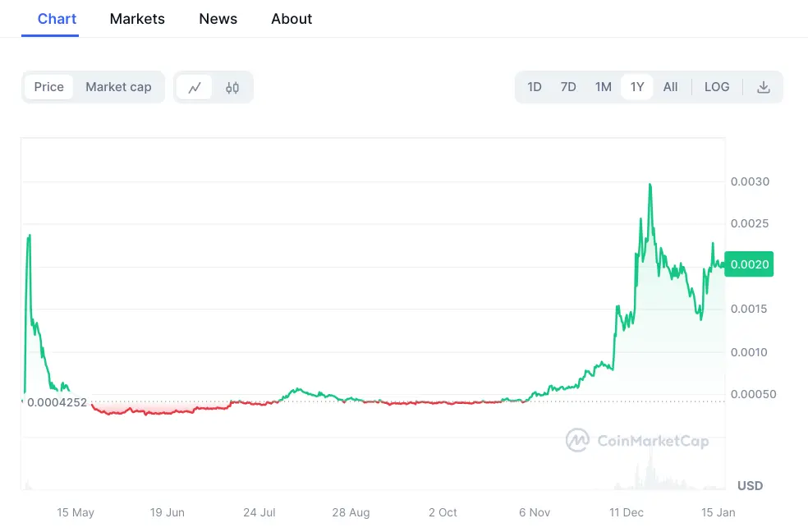Open the About tab
Viewport: 808px width, 532px height.
tap(292, 19)
